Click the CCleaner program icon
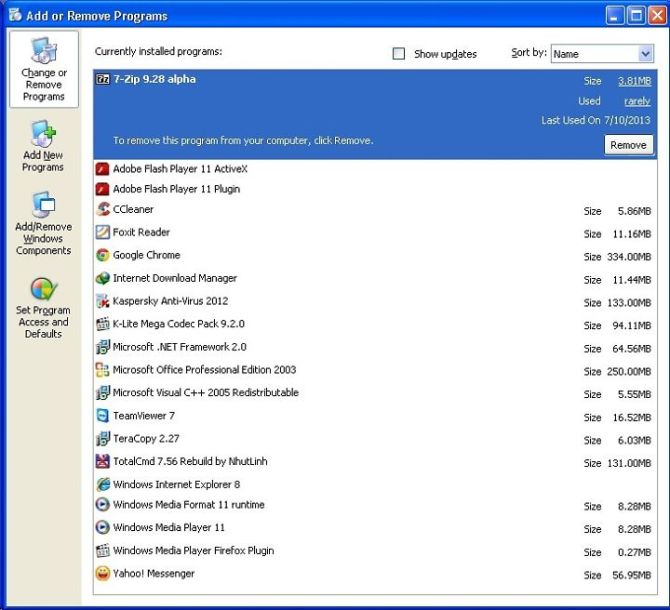Screen dimensions: 670x610 [103, 209]
